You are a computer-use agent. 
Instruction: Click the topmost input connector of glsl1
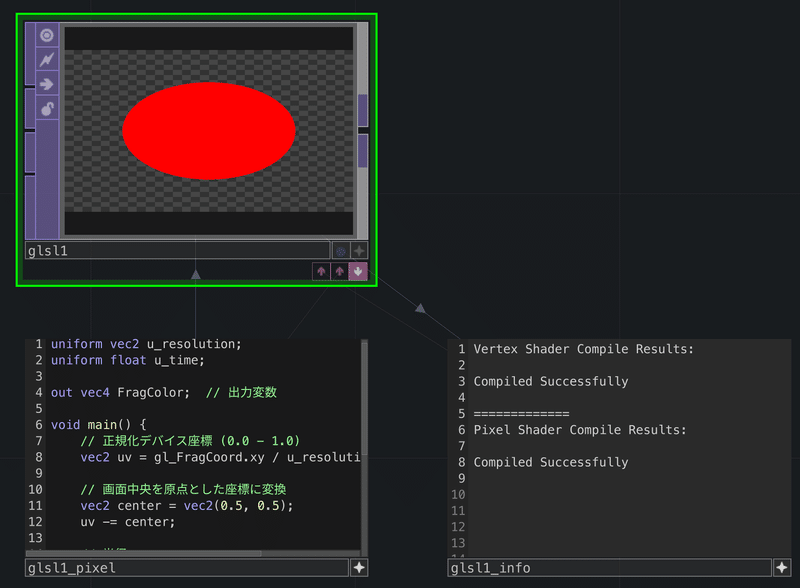[30, 54]
